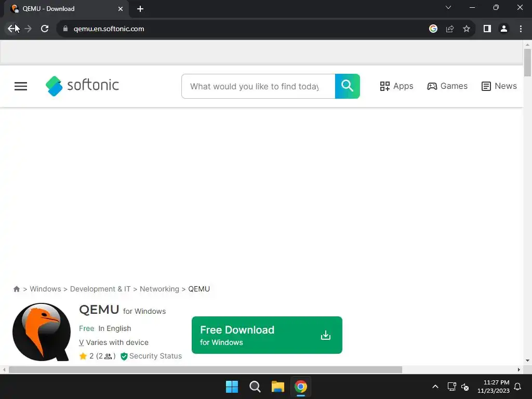532x399 pixels.
Task: Click the Varies with device version text
Action: coord(114,342)
